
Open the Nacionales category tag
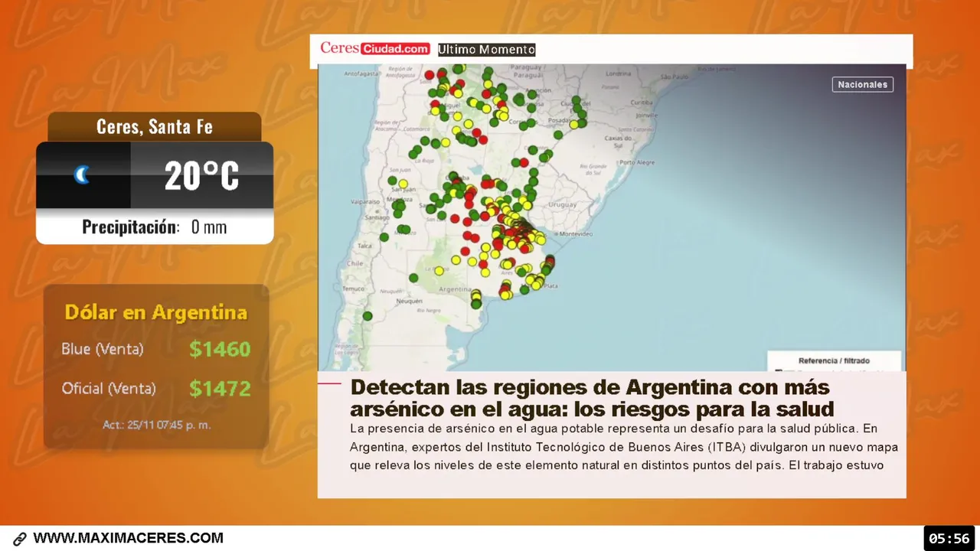coord(862,85)
